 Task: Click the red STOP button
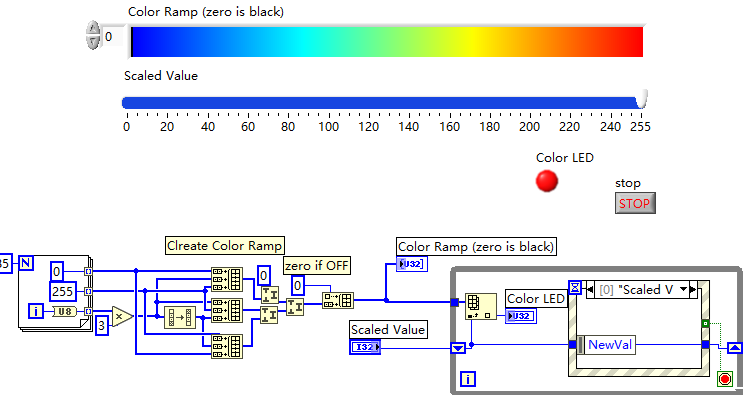point(635,203)
